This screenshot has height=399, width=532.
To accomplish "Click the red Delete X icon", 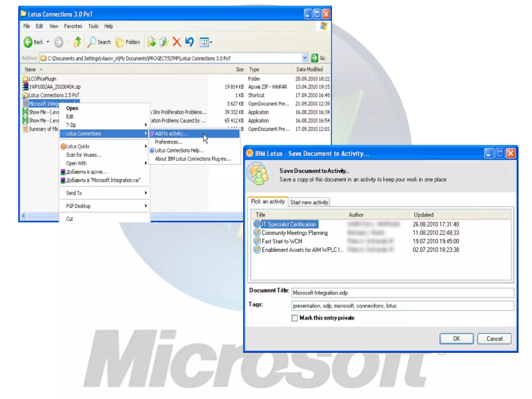I will pyautogui.click(x=177, y=42).
